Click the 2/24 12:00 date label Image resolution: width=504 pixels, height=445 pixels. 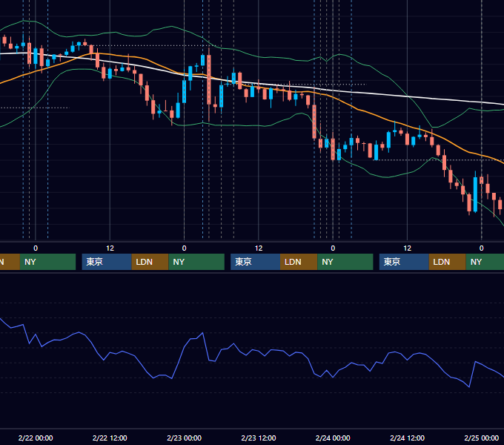tap(407, 438)
